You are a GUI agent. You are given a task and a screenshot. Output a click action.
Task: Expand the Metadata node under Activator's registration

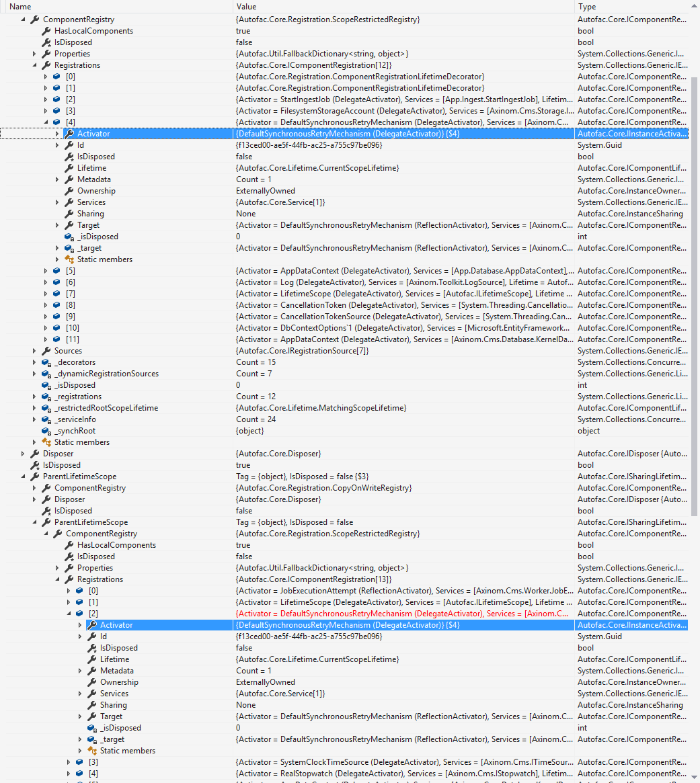[x=58, y=179]
